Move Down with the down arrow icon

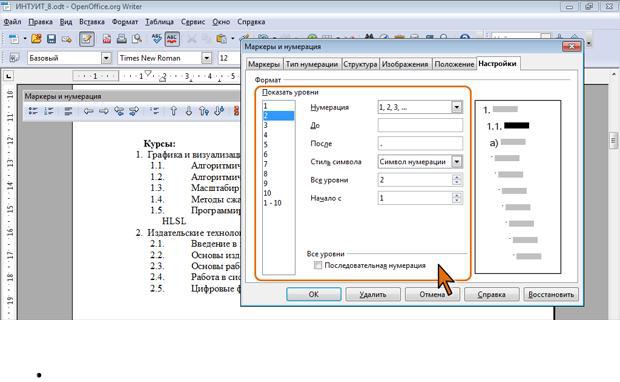click(x=189, y=111)
